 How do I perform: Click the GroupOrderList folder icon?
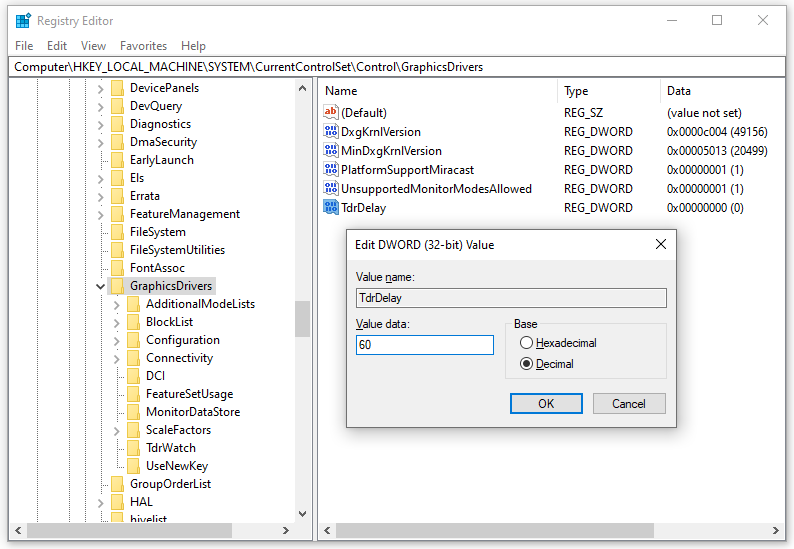pyautogui.click(x=117, y=484)
